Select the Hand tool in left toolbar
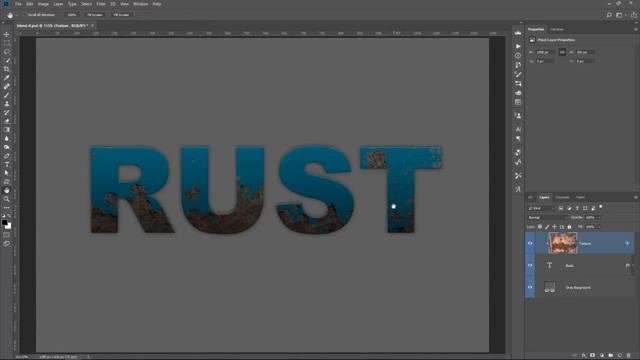The image size is (640, 360). pyautogui.click(x=7, y=191)
